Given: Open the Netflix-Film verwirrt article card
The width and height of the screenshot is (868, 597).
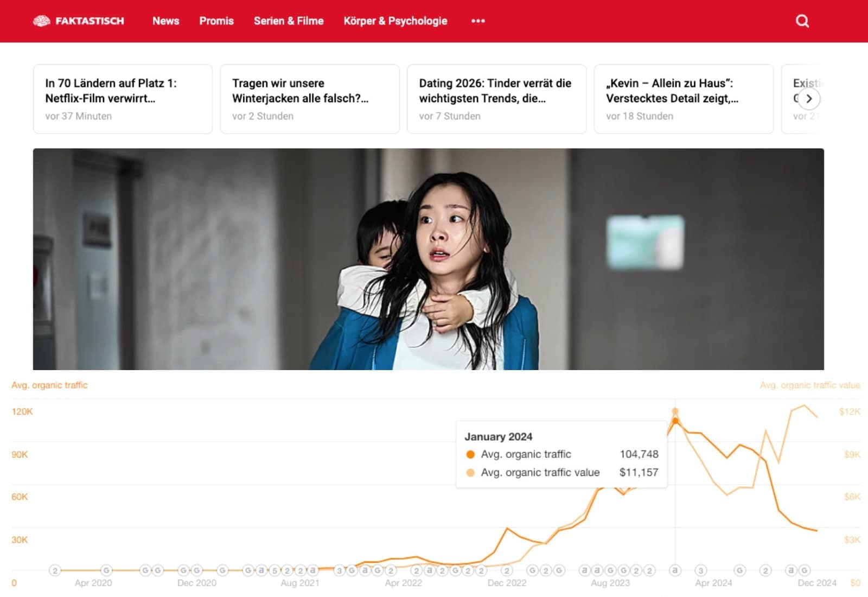Looking at the screenshot, I should [x=123, y=99].
